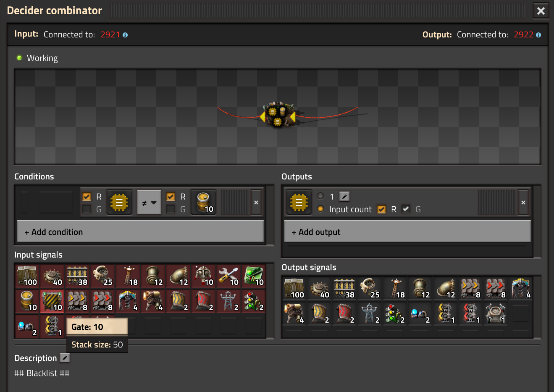Select the rail signal 2 input signal

tap(254, 301)
